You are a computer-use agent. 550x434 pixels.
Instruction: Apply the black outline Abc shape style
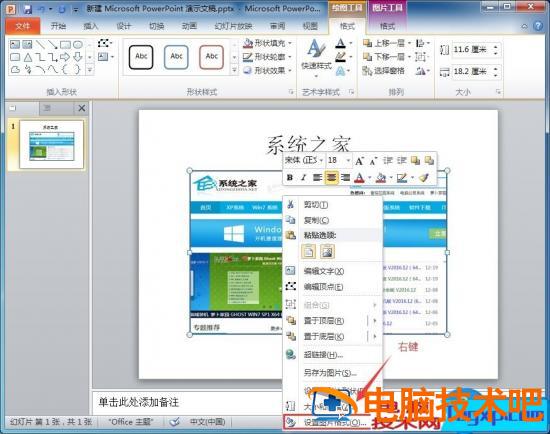pos(141,56)
